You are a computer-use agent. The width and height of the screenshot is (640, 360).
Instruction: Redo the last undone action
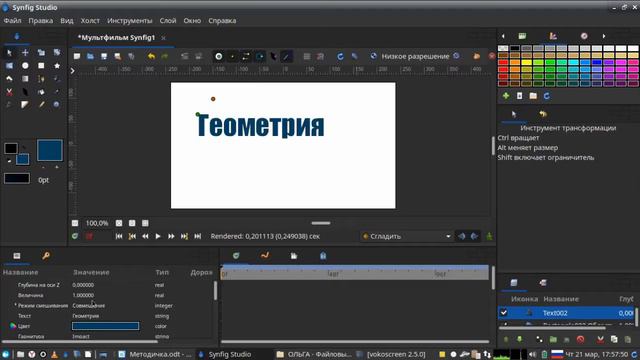click(x=164, y=56)
